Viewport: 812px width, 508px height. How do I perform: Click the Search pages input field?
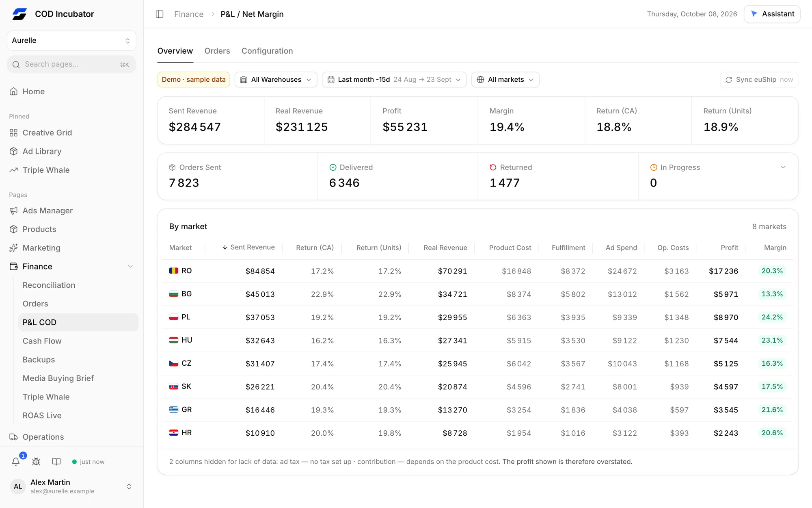tap(71, 65)
